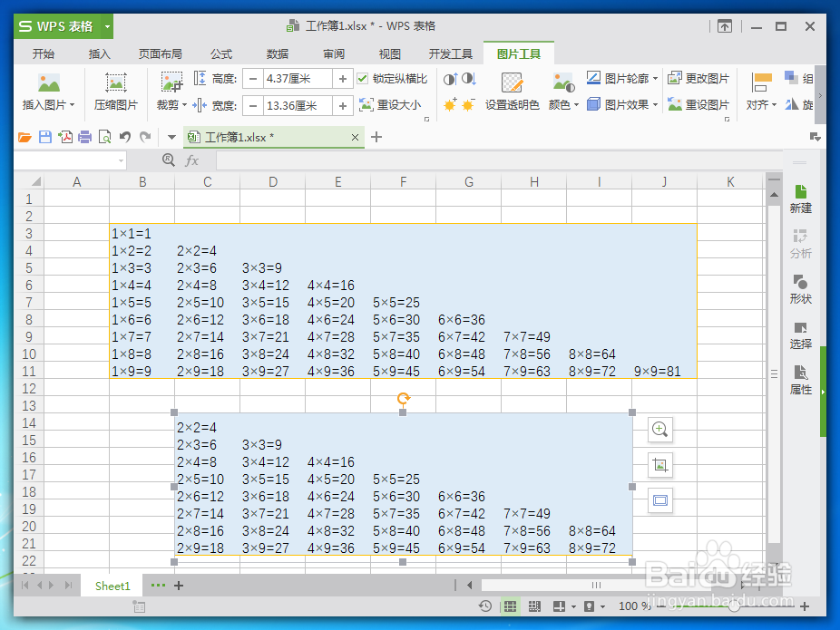
Task: Click the Undo arrow icon
Action: pos(125,137)
